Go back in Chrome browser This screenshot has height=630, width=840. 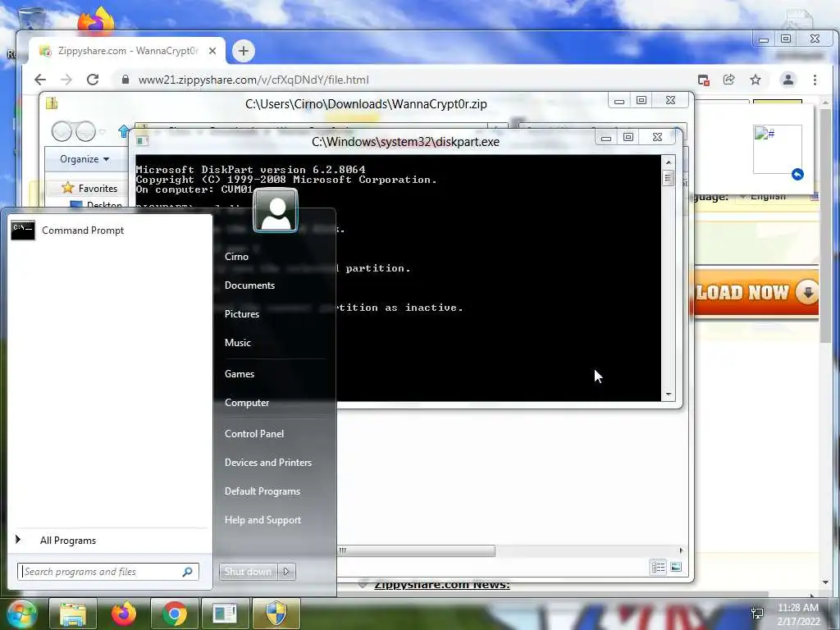pyautogui.click(x=40, y=80)
